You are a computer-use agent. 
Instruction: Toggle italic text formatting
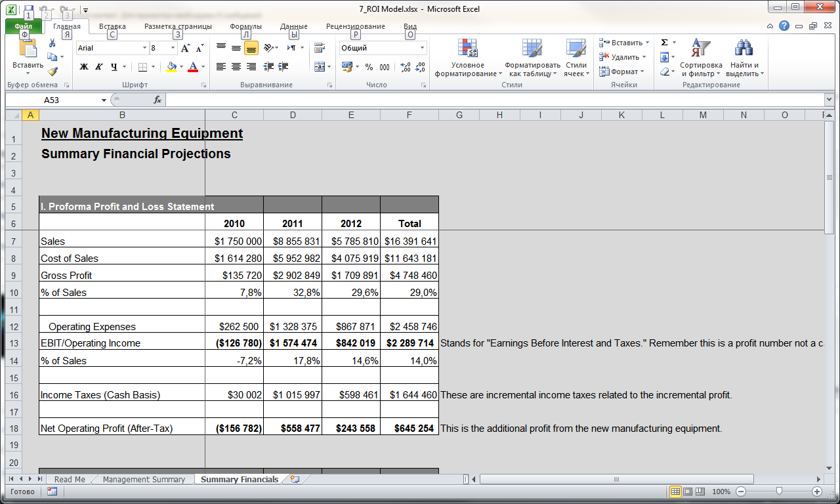coord(99,66)
